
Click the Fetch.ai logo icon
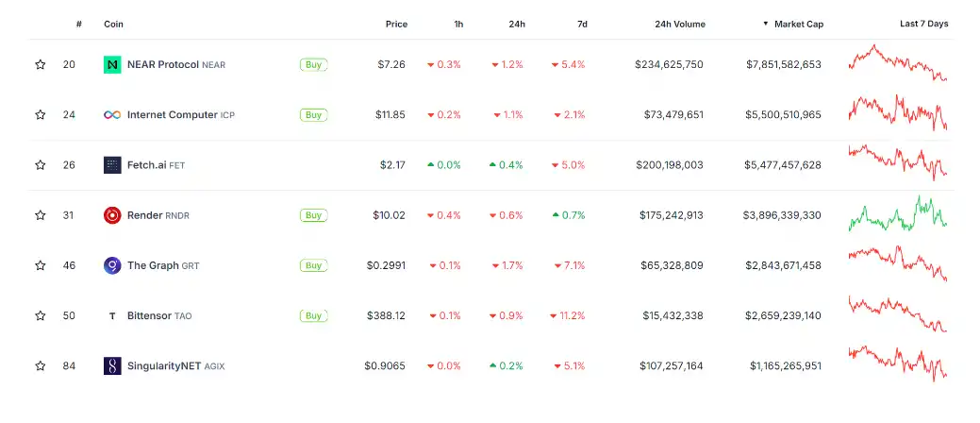tap(112, 165)
